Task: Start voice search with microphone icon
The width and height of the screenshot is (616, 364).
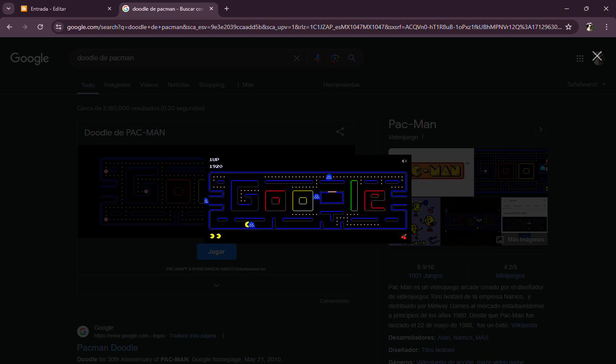Action: tap(317, 58)
